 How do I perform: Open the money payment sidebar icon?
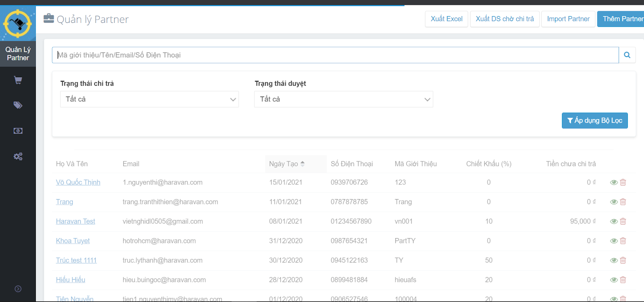click(x=18, y=131)
